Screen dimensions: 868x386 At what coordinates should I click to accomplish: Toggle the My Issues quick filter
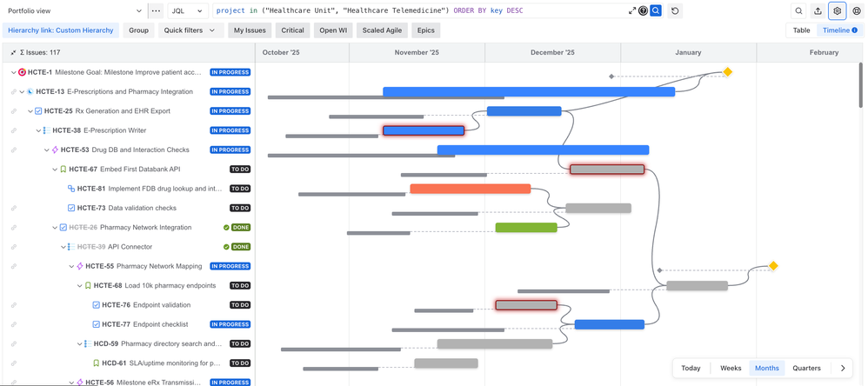point(250,30)
